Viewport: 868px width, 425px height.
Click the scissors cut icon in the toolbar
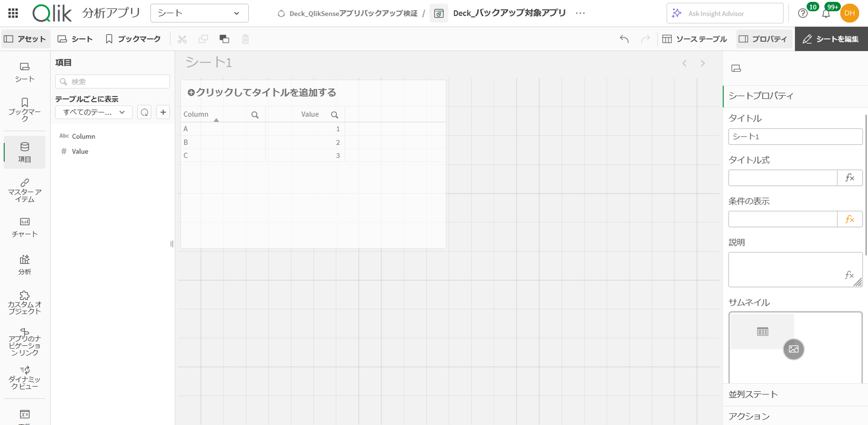pos(182,39)
